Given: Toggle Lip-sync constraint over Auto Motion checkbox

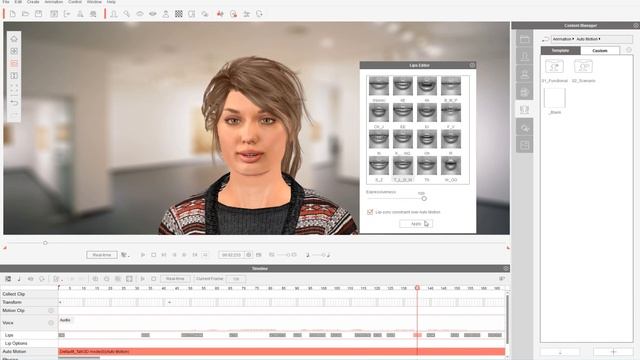Looking at the screenshot, I should pos(370,212).
